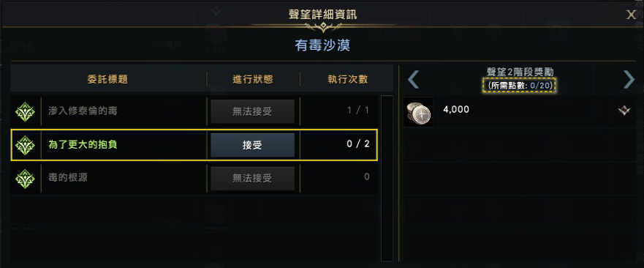
Task: Accept the 為了更大的抱負 quest via the 接受 button
Action: (252, 145)
